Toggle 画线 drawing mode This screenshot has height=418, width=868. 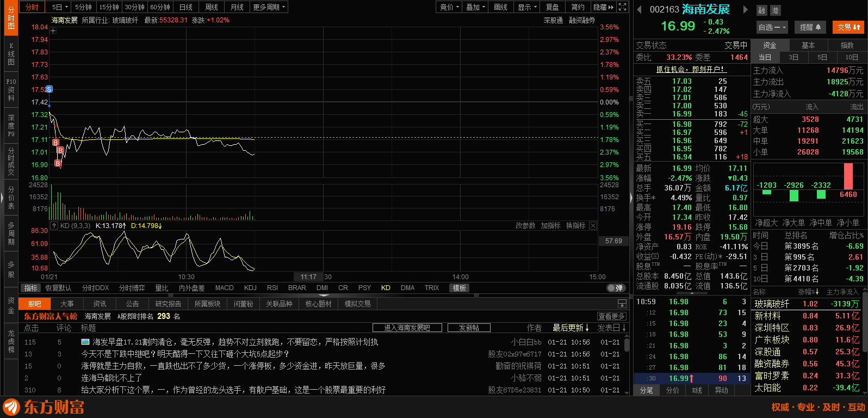coord(500,7)
